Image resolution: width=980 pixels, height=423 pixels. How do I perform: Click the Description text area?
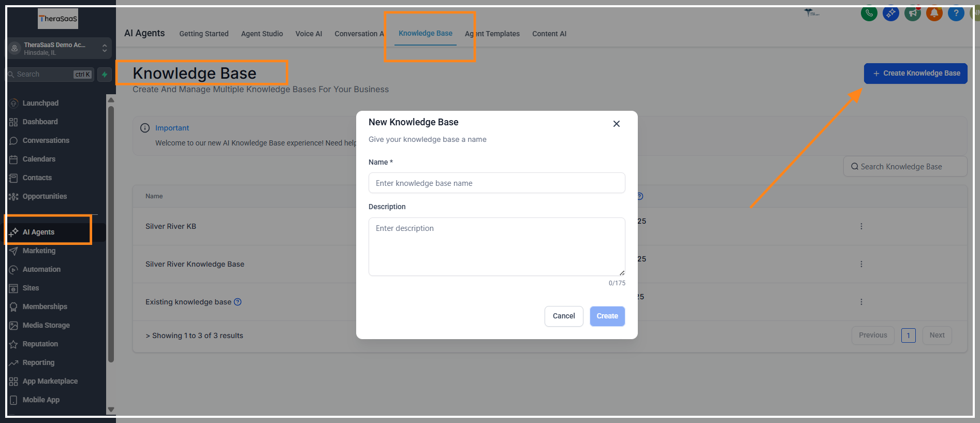tap(497, 246)
